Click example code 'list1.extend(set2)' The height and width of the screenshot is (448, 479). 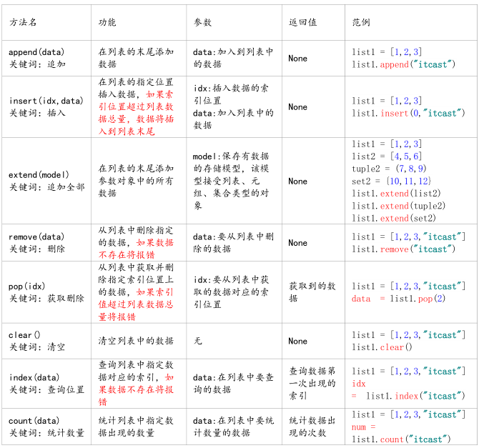394,218
